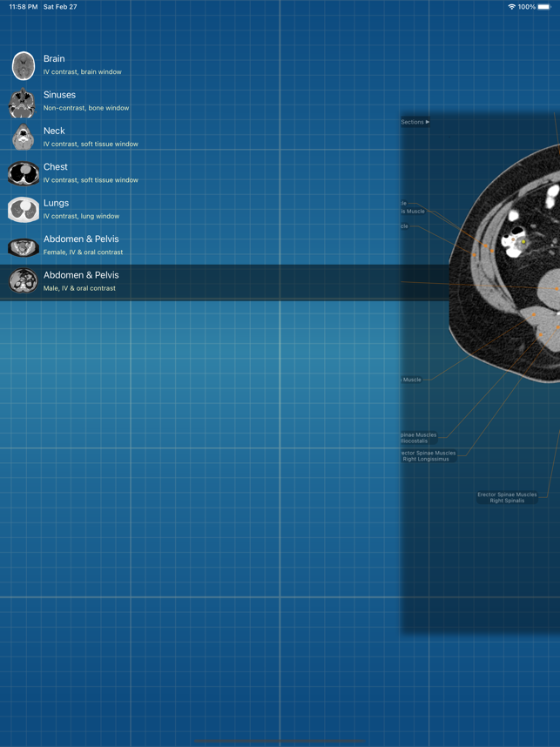Image resolution: width=560 pixels, height=747 pixels.
Task: Tap the yellow-green marker in the CT scan
Action: coord(524,242)
